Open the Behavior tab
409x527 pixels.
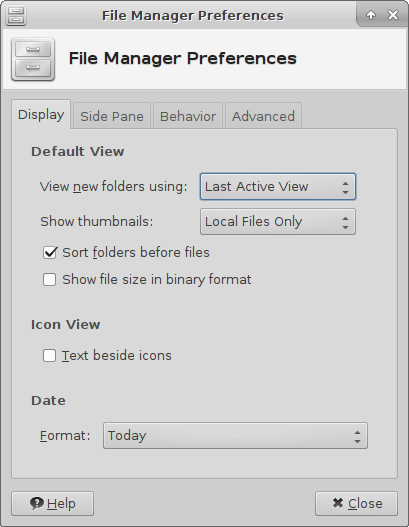click(188, 116)
